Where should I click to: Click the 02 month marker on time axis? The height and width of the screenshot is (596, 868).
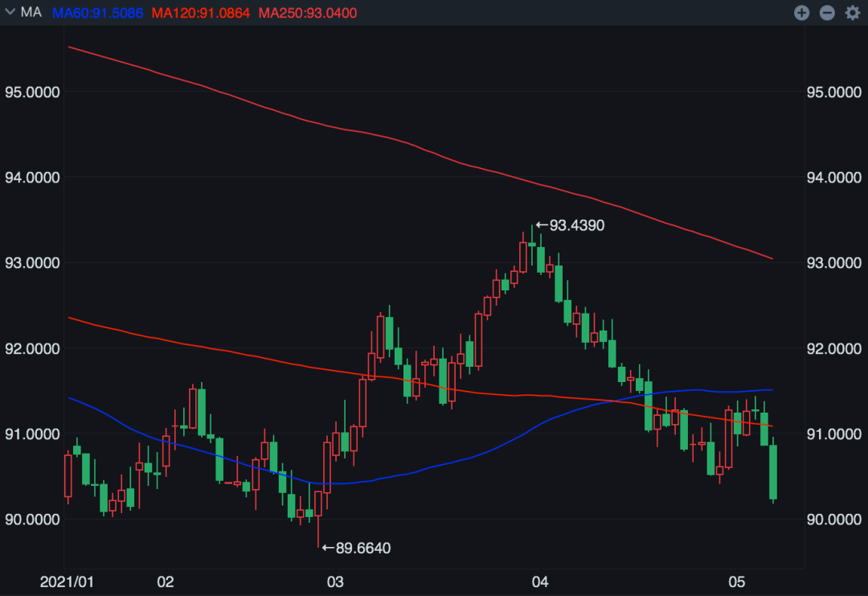point(166,581)
